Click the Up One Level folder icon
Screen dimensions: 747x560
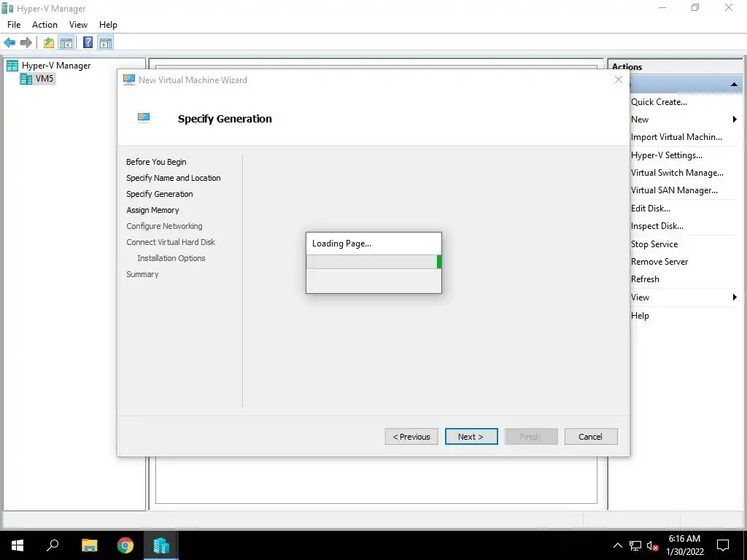[x=49, y=43]
